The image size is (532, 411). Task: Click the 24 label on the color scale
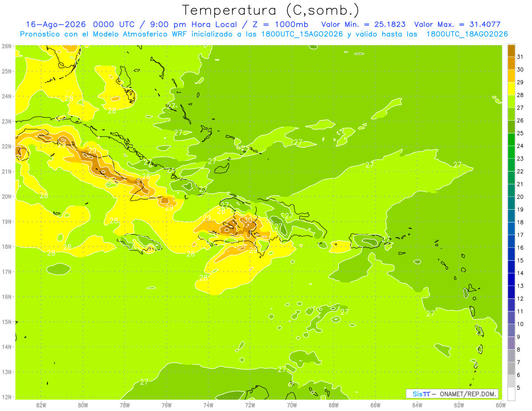pyautogui.click(x=520, y=146)
